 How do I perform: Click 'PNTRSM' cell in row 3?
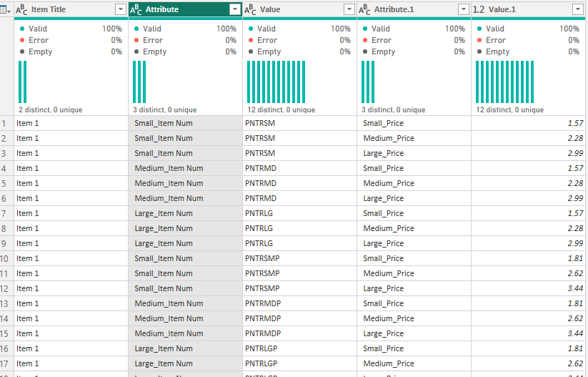click(299, 153)
